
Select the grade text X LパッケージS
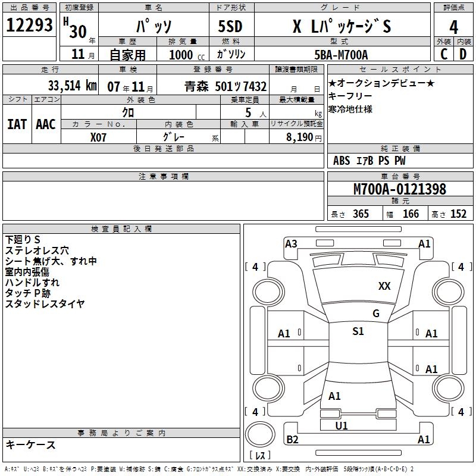pos(342,26)
